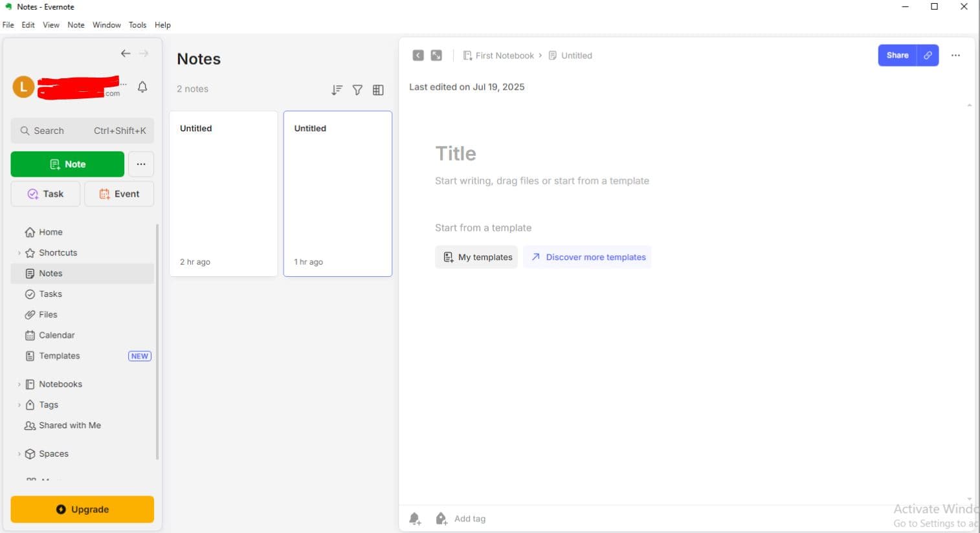Open notifications via the bell icon
Screen dimensions: 980x533
coord(142,86)
